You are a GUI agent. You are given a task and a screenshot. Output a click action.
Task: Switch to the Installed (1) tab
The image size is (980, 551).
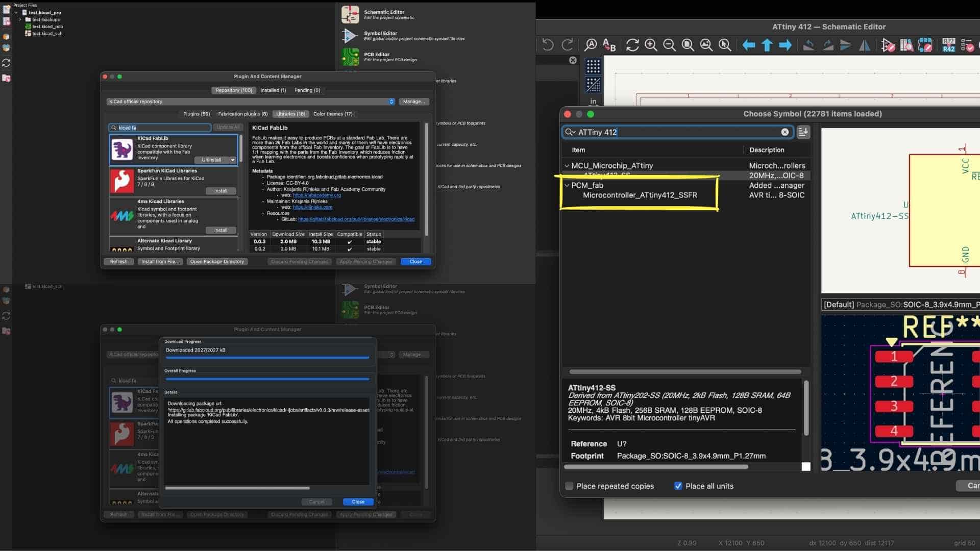pos(273,90)
